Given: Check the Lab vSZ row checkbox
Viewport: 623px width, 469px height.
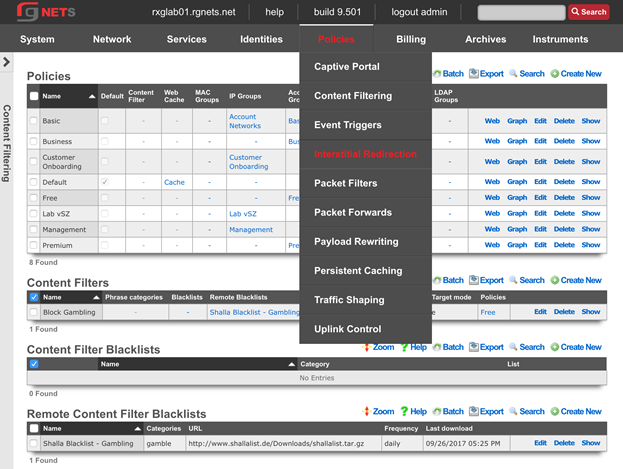Looking at the screenshot, I should (34, 213).
